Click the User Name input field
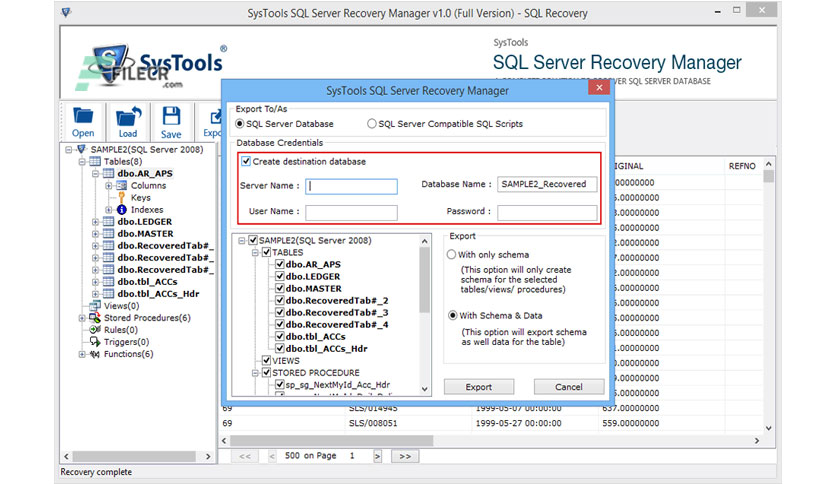 pos(351,213)
